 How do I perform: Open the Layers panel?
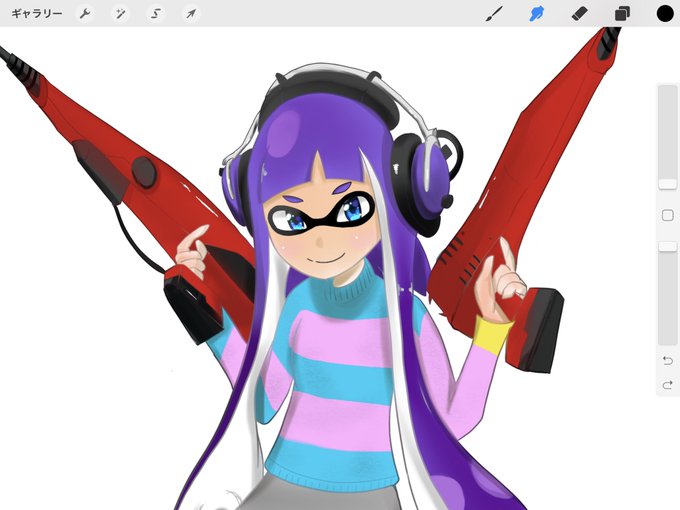click(x=622, y=14)
